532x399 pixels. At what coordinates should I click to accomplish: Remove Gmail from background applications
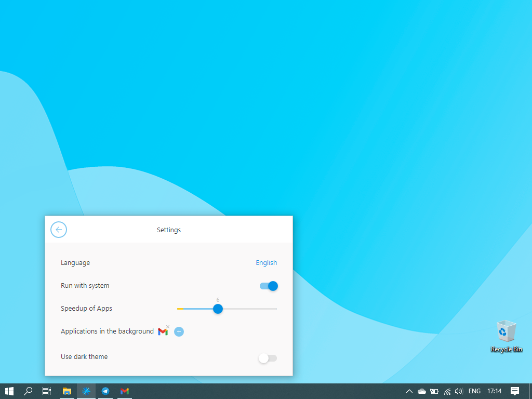[x=168, y=327]
